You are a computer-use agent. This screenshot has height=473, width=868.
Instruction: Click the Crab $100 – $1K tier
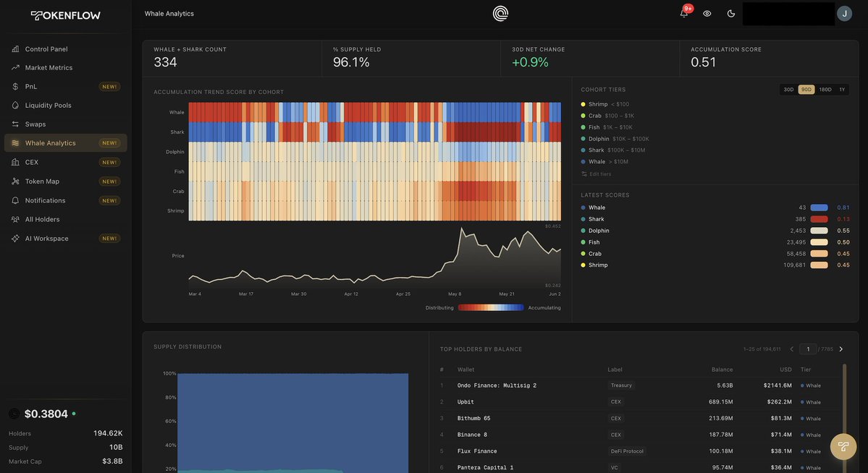pyautogui.click(x=607, y=116)
